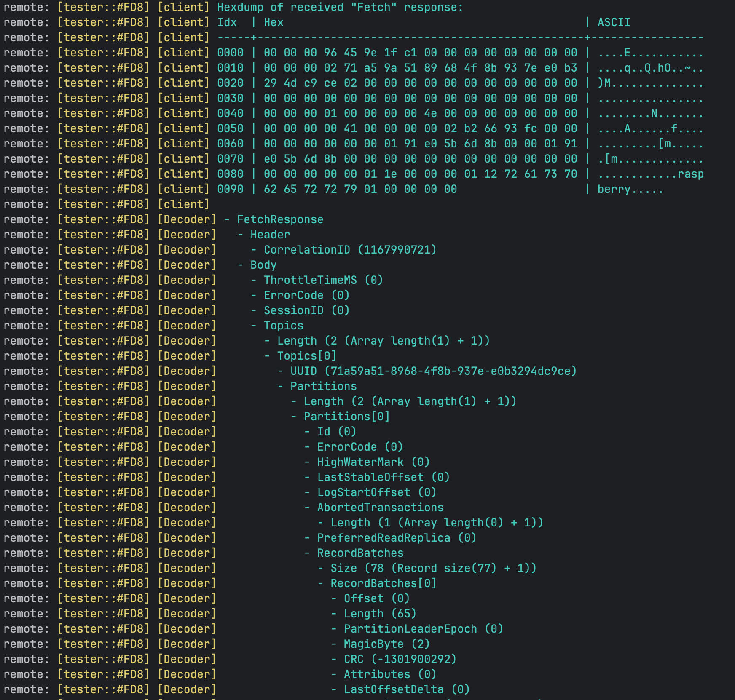This screenshot has width=735, height=700.
Task: Click the Idx column header
Action: pyautogui.click(x=227, y=23)
